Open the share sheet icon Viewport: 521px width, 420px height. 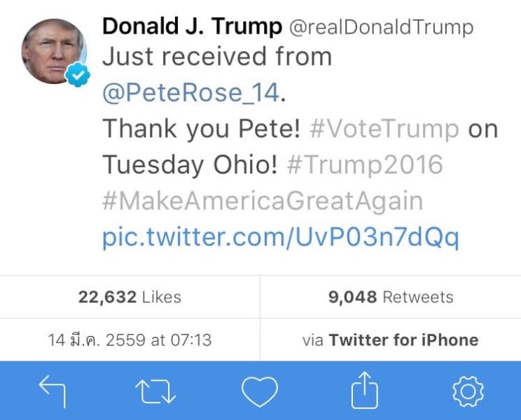[x=363, y=391]
